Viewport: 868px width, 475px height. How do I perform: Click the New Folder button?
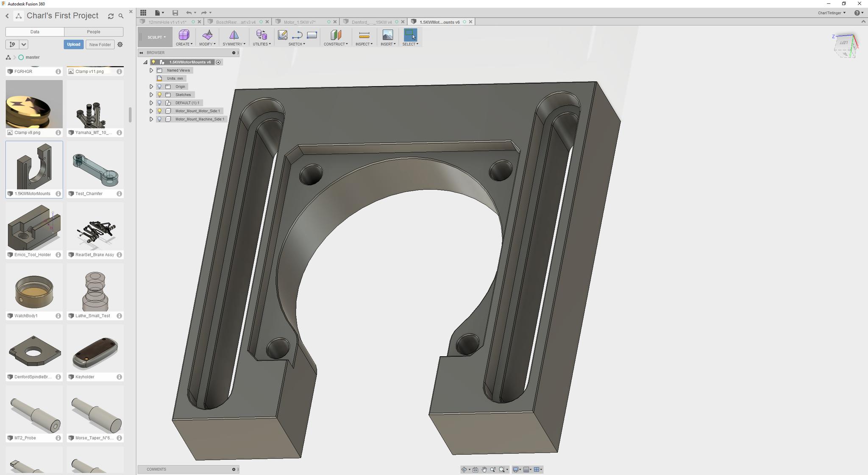point(100,45)
